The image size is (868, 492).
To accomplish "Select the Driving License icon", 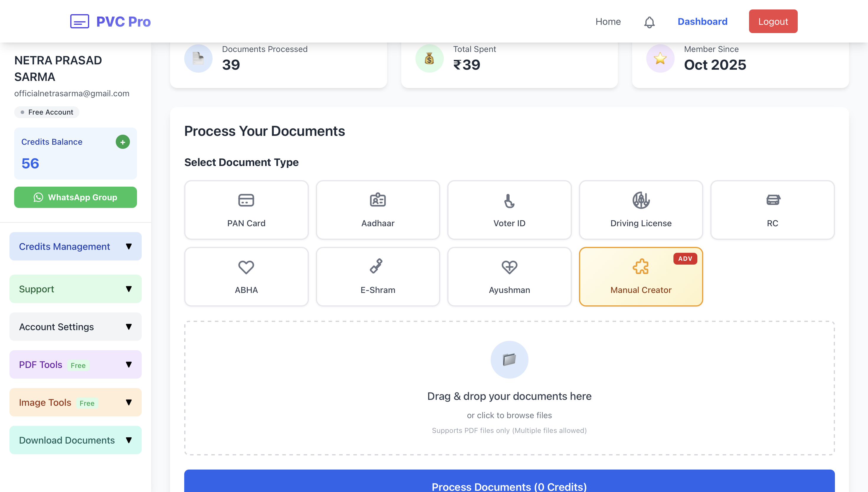I will click(641, 200).
